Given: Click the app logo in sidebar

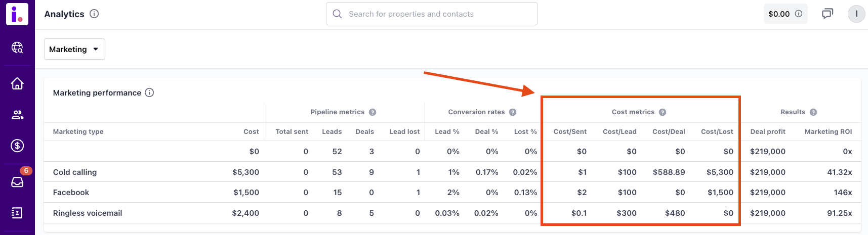Looking at the screenshot, I should tap(17, 14).
